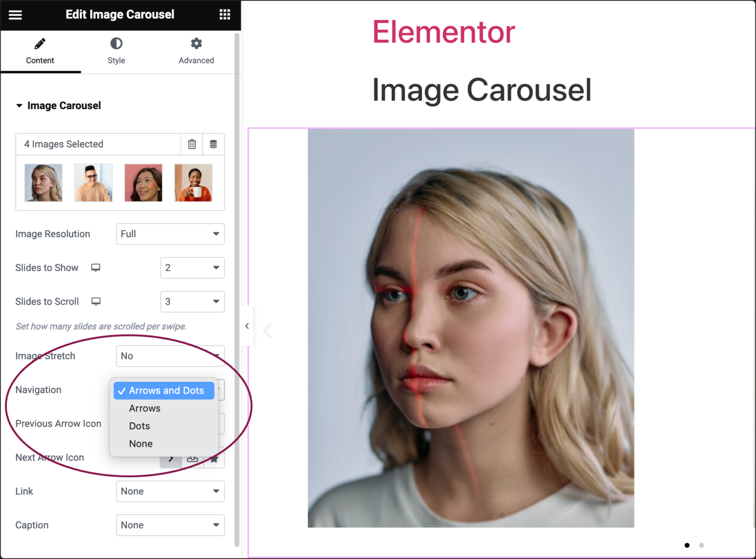This screenshot has height=559, width=756.
Task: Open the Image Resolution dropdown
Action: click(170, 234)
